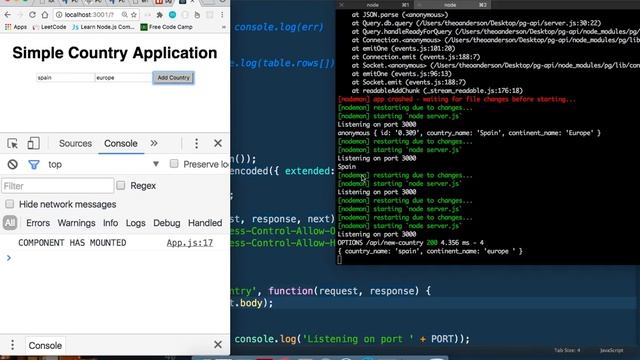The height and width of the screenshot is (360, 640).
Task: Show hidden bookmarks overflow chevron
Action: click(x=224, y=27)
